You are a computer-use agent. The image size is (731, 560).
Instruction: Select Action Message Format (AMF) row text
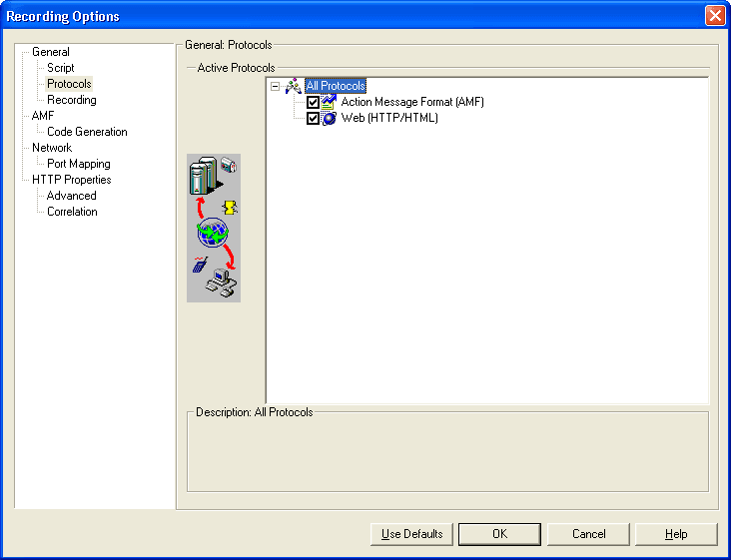click(x=412, y=102)
